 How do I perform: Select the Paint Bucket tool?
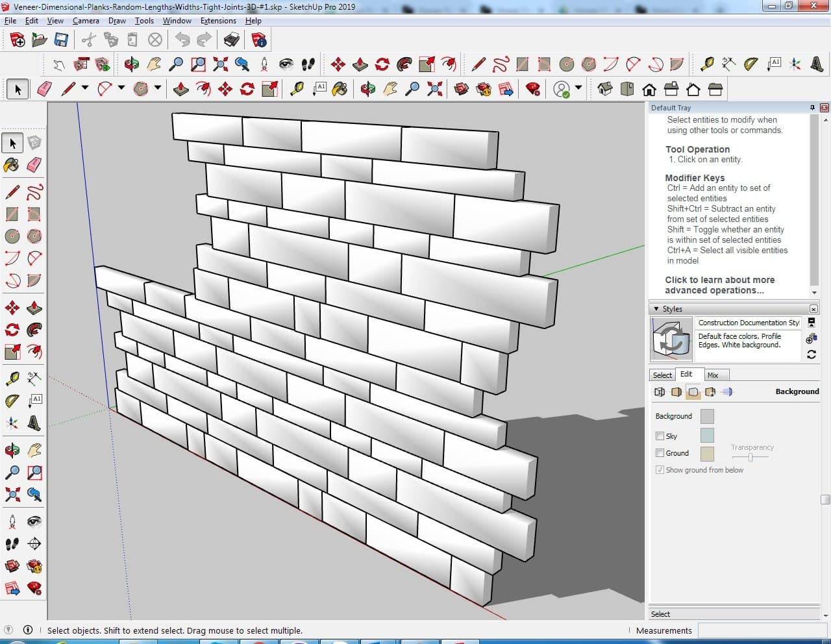point(12,165)
